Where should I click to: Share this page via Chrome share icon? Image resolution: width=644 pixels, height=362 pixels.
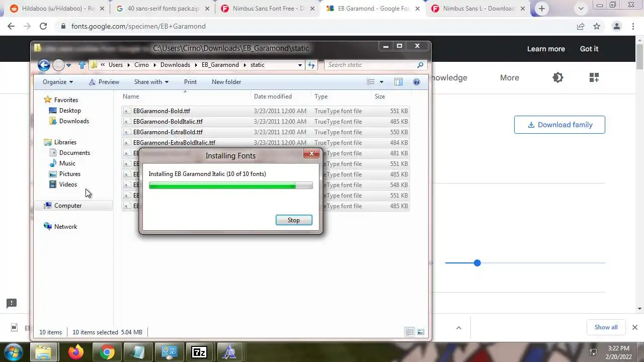point(581,26)
